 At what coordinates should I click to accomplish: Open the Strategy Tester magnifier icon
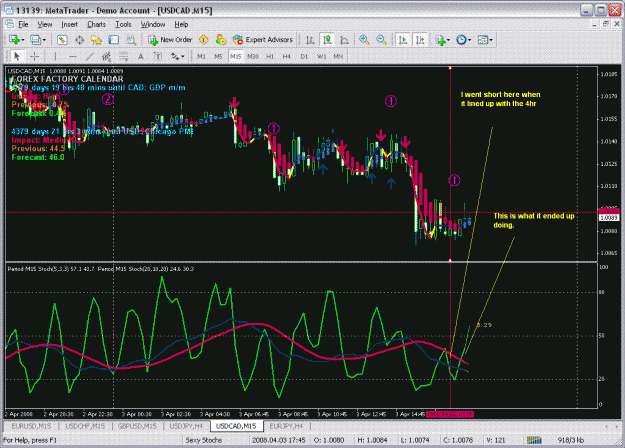131,39
